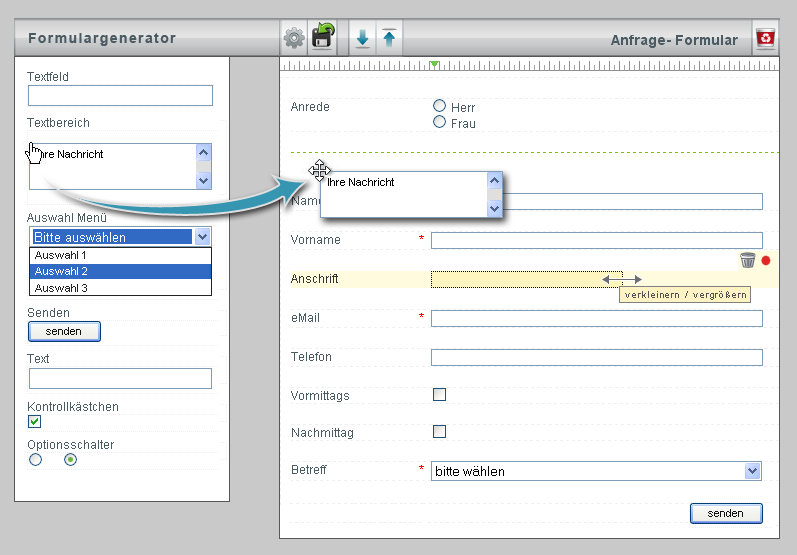
Task: Click the senden button at the form bottom
Action: point(726,513)
